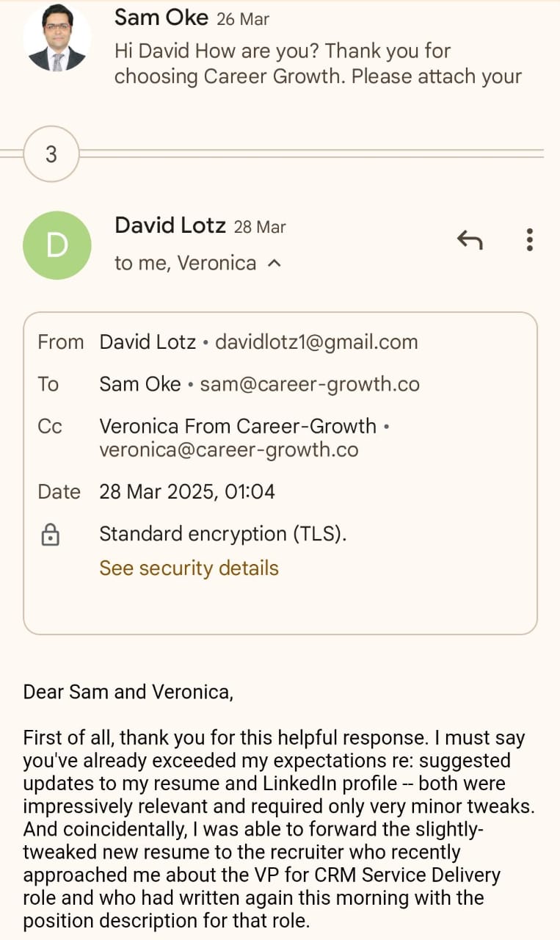This screenshot has height=940, width=560.
Task: Tap the green D avatar circle
Action: tap(57, 245)
